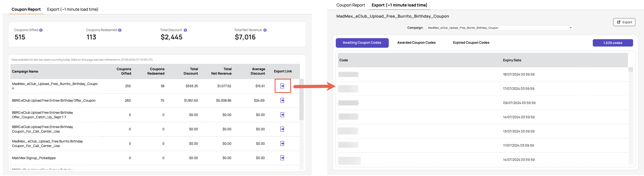644x176 pixels.
Task: Switch to Coupon Report tab in left panel
Action: pyautogui.click(x=26, y=9)
